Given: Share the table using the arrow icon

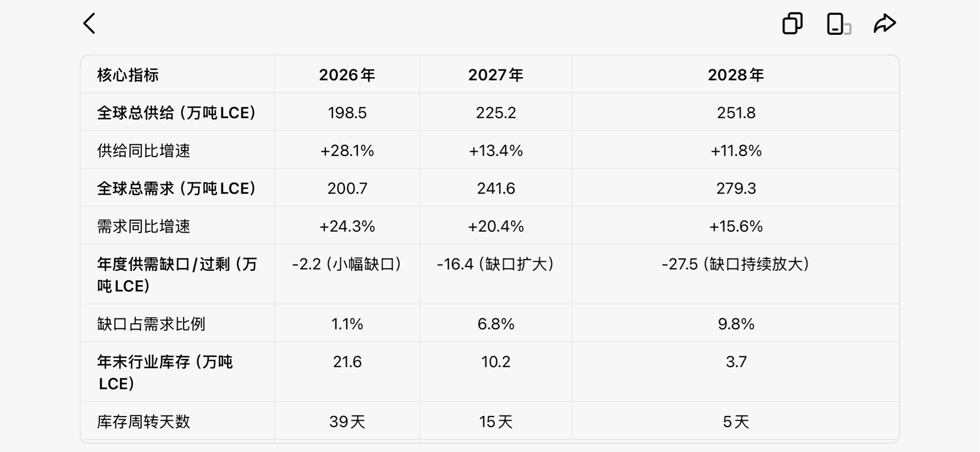Looking at the screenshot, I should click(x=885, y=24).
